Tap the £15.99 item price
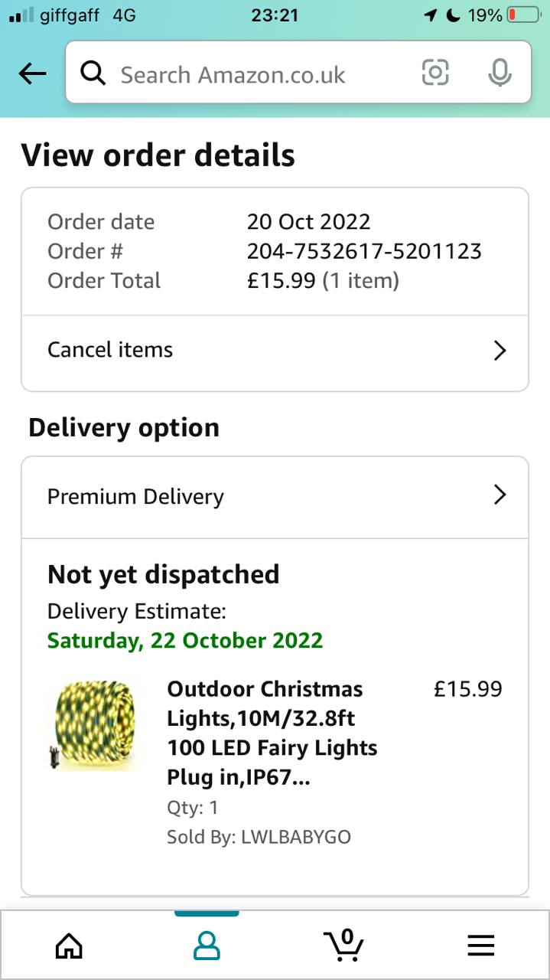This screenshot has height=980, width=550. [467, 689]
